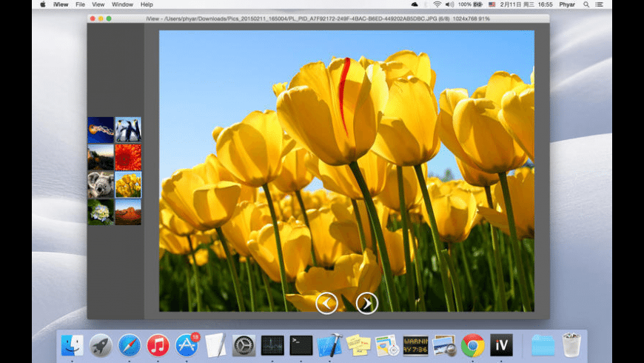
Task: Open the File menu
Action: coord(80,4)
